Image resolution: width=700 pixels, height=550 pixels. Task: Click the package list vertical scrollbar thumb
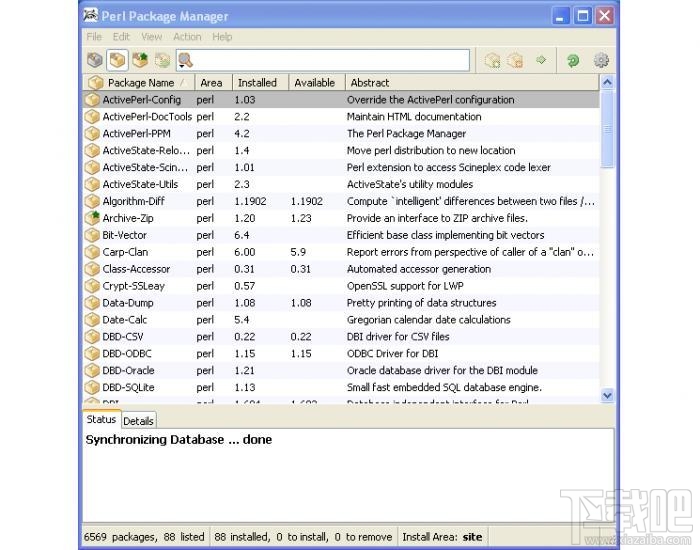(607, 129)
